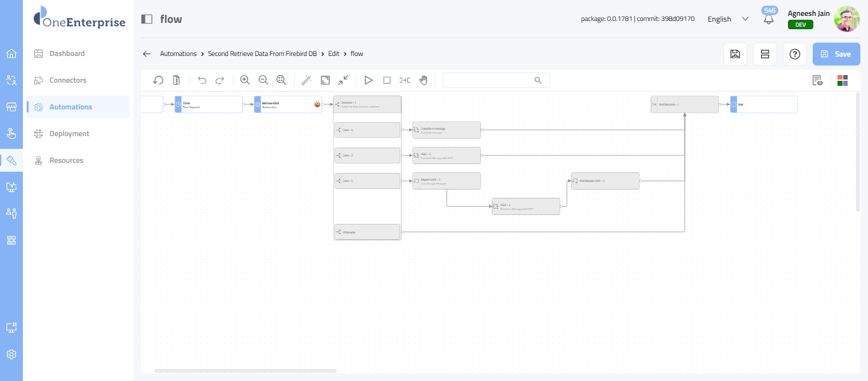Click the multicolor palette squares icon
Viewport: 868px width, 381px height.
pos(842,80)
